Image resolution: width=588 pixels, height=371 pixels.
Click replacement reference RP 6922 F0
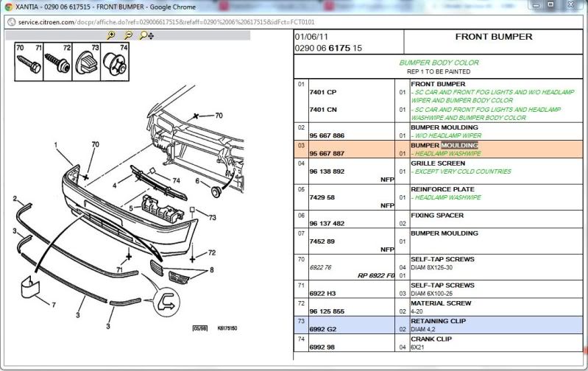coord(376,276)
